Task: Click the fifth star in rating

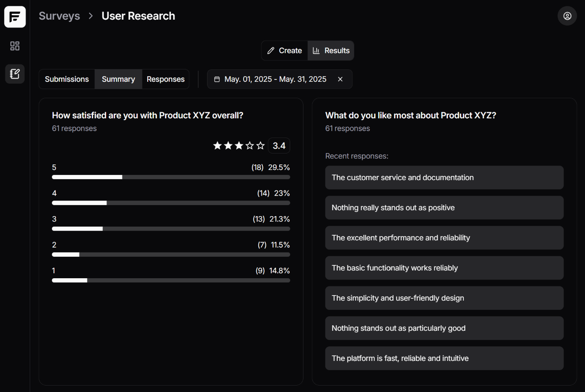Action: 261,146
